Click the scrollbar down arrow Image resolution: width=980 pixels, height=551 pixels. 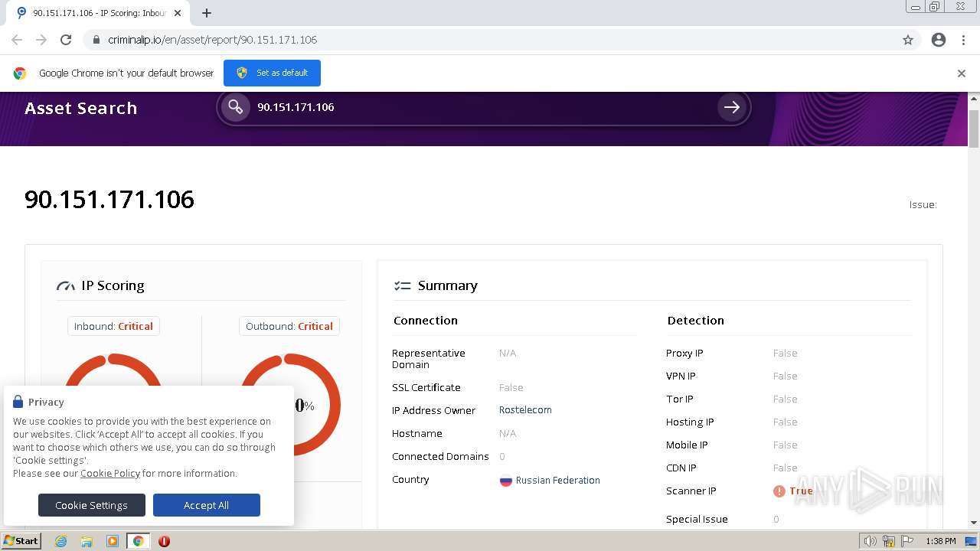pyautogui.click(x=974, y=523)
